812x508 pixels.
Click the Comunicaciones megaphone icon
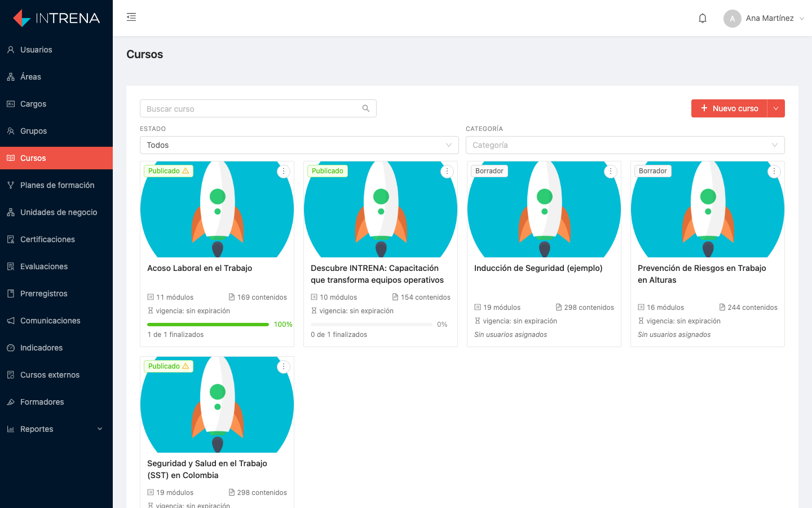point(11,321)
